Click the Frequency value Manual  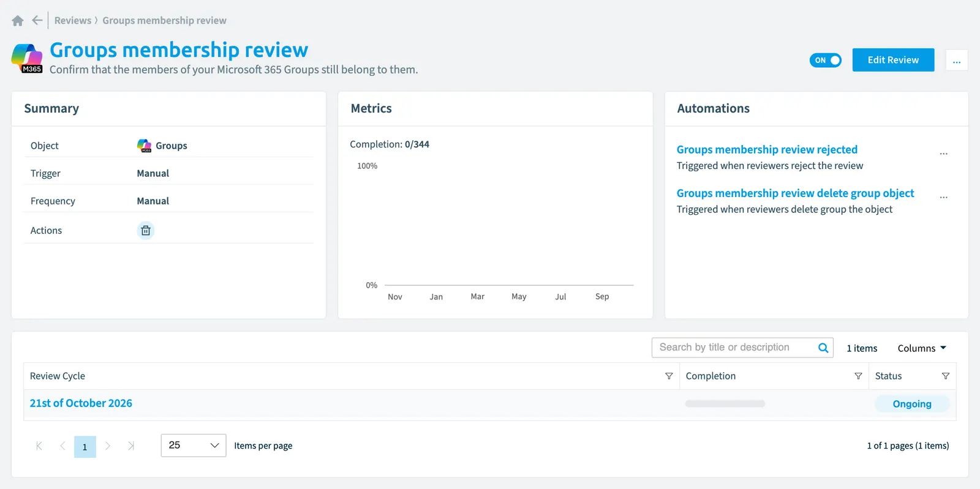tap(153, 201)
